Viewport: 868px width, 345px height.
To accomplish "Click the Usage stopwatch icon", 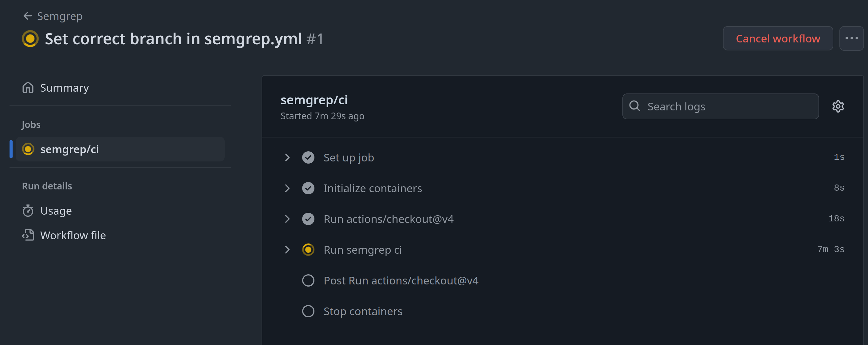I will pyautogui.click(x=28, y=210).
